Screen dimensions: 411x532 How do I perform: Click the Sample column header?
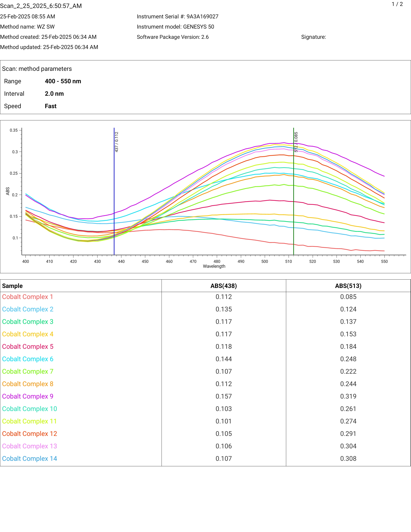pyautogui.click(x=12, y=286)
